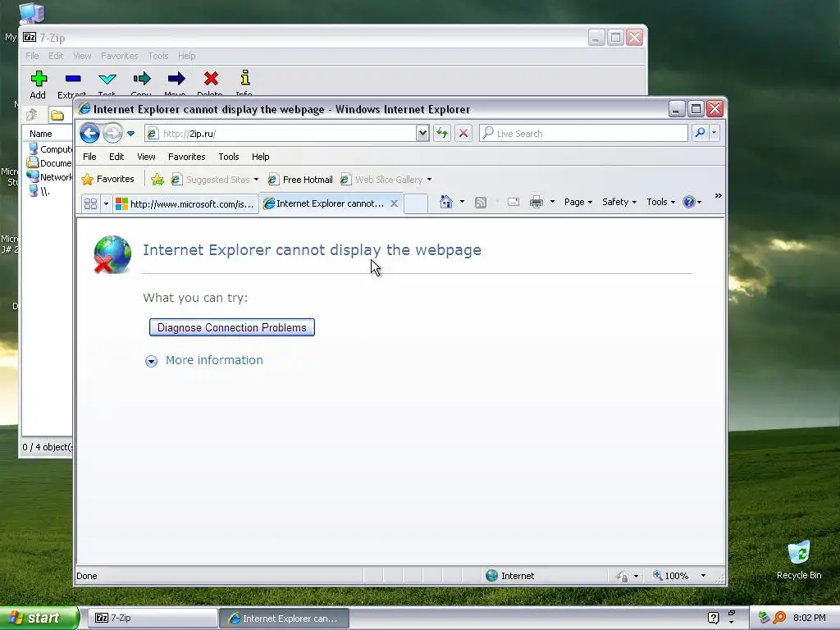Click the Home icon in command bar
Viewport: 840px width, 630px height.
point(445,202)
